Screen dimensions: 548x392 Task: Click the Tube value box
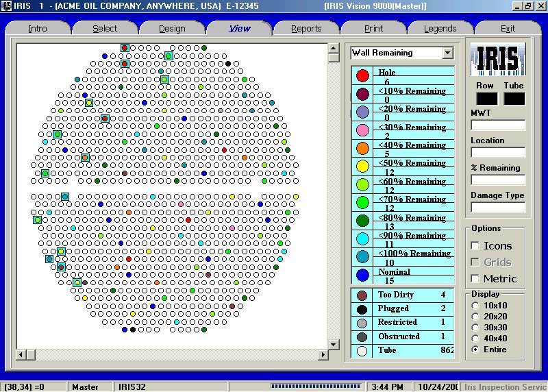coord(514,99)
